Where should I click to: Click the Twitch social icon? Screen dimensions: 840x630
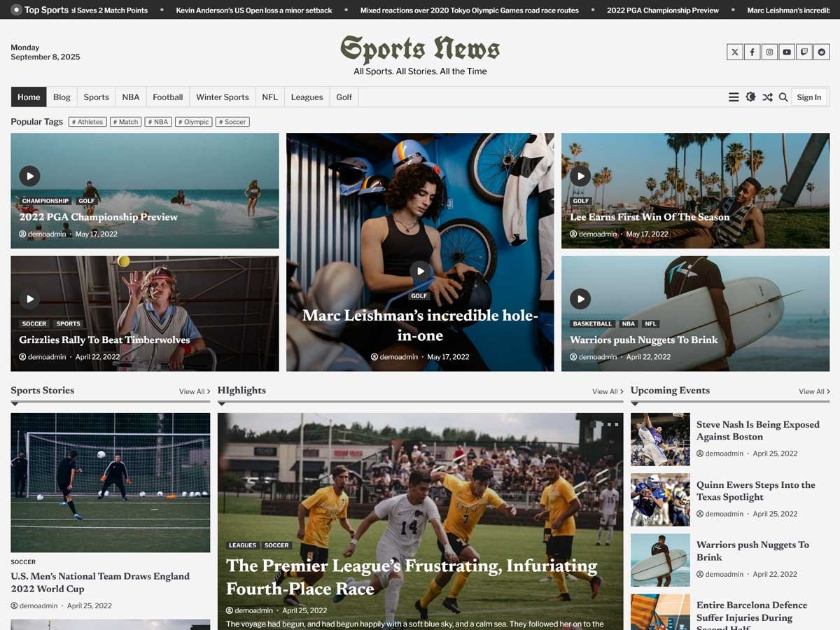(804, 52)
